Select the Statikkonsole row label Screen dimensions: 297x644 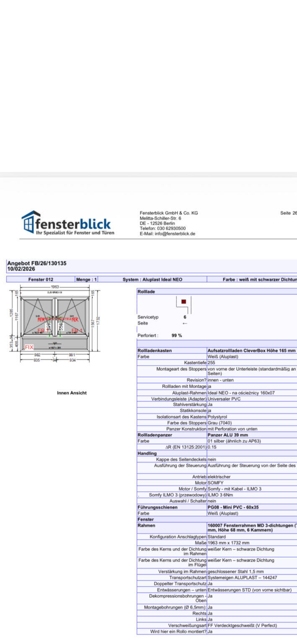coord(193,410)
